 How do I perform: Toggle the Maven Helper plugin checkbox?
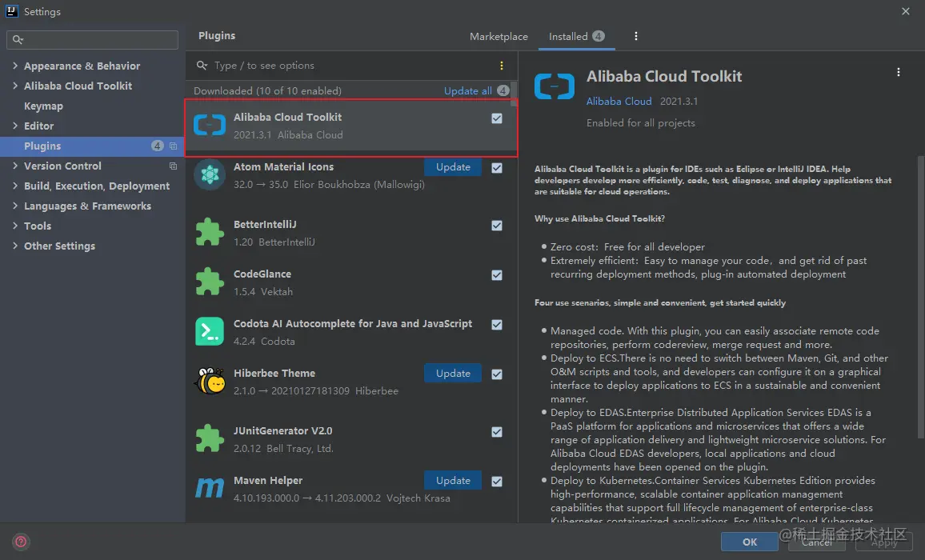pos(497,482)
